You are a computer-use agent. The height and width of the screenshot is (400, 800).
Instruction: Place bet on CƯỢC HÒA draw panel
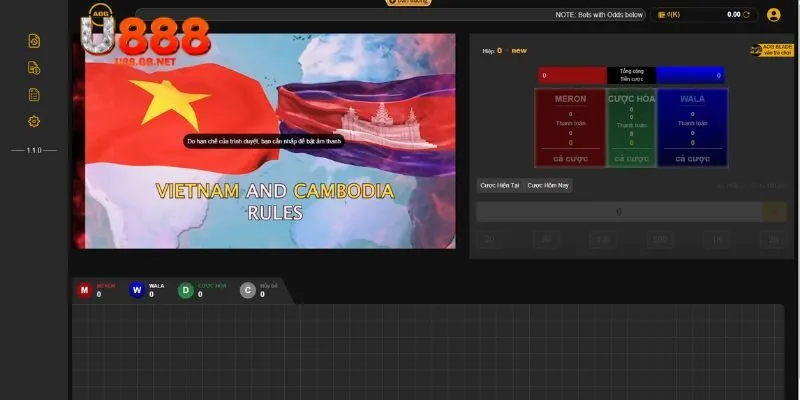click(x=631, y=128)
